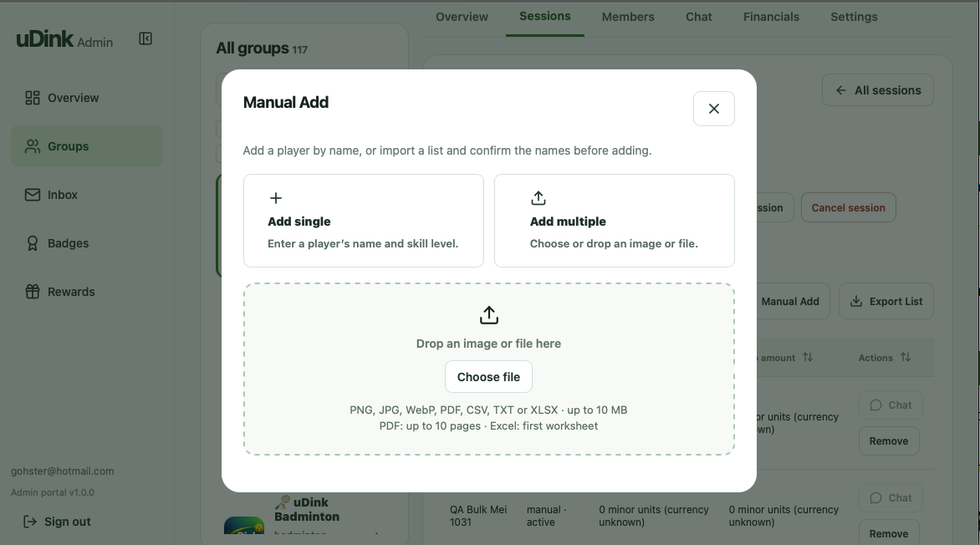Click the Manual Add button behind dialog
980x545 pixels.
point(791,301)
